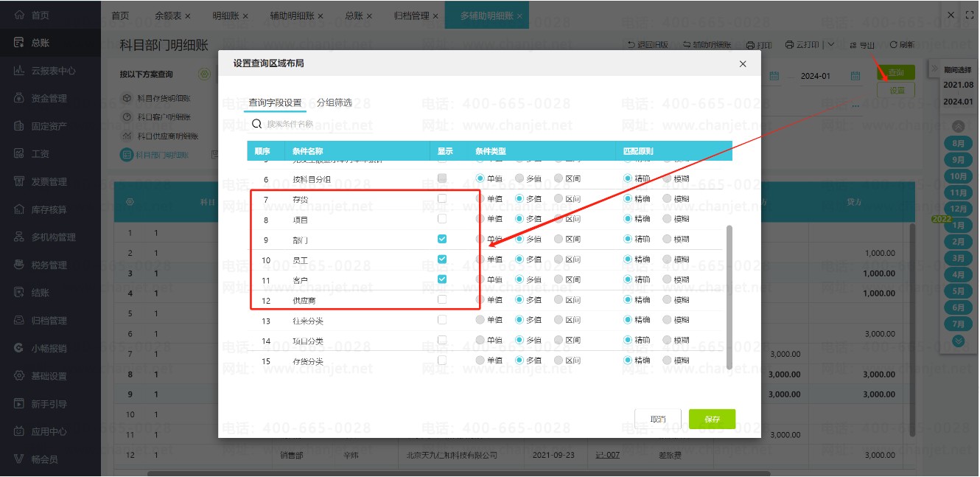Click up chevron in period list
The width and height of the screenshot is (980, 477).
[x=959, y=126]
